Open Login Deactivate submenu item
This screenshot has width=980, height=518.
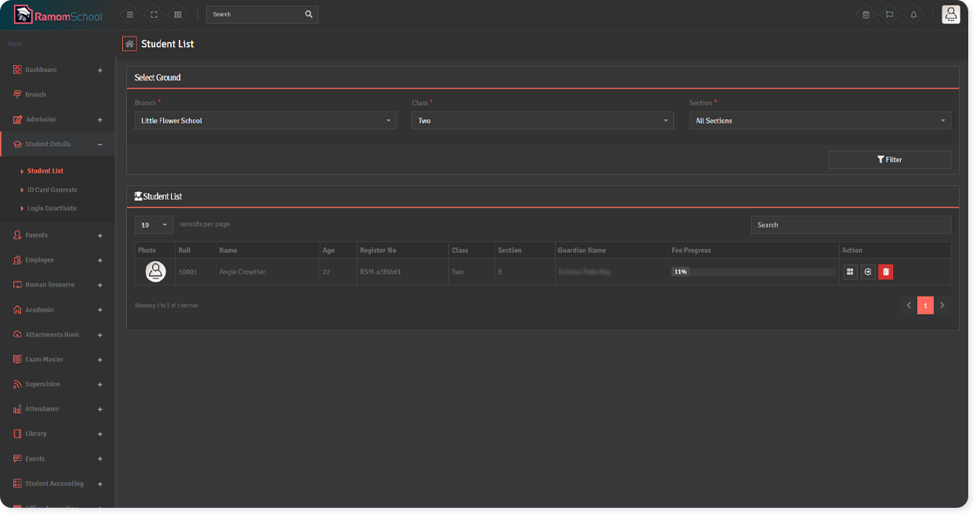(52, 208)
